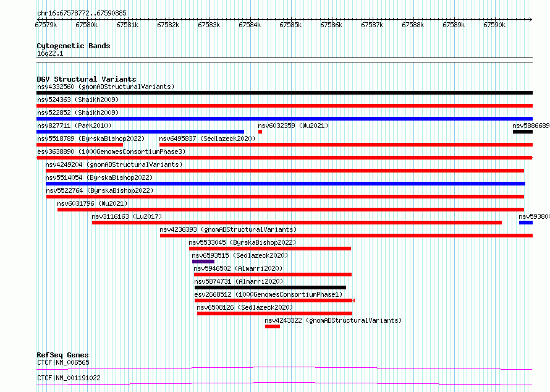Open nsv5522764 (ByrskaBishop2022) label
The image size is (550, 392).
(99, 190)
